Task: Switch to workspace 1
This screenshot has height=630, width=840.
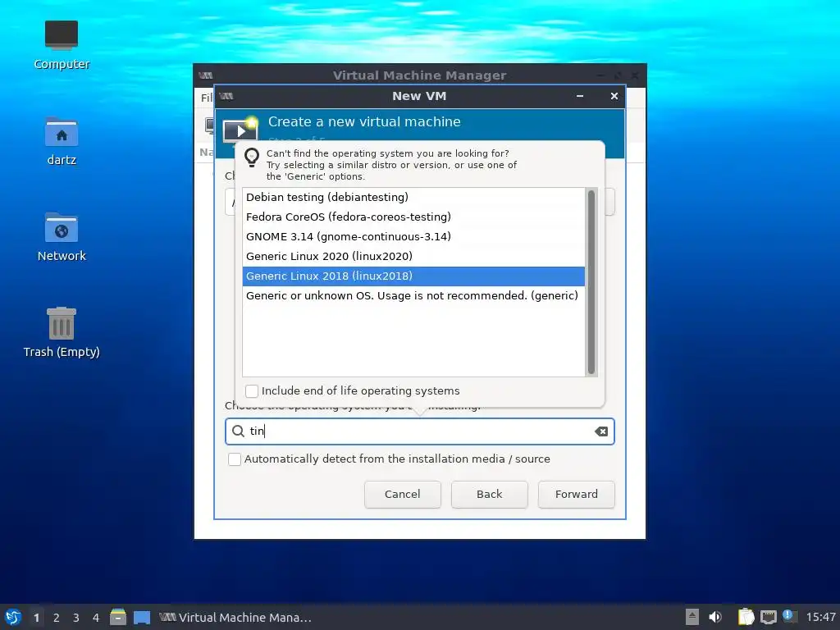Action: click(x=36, y=618)
